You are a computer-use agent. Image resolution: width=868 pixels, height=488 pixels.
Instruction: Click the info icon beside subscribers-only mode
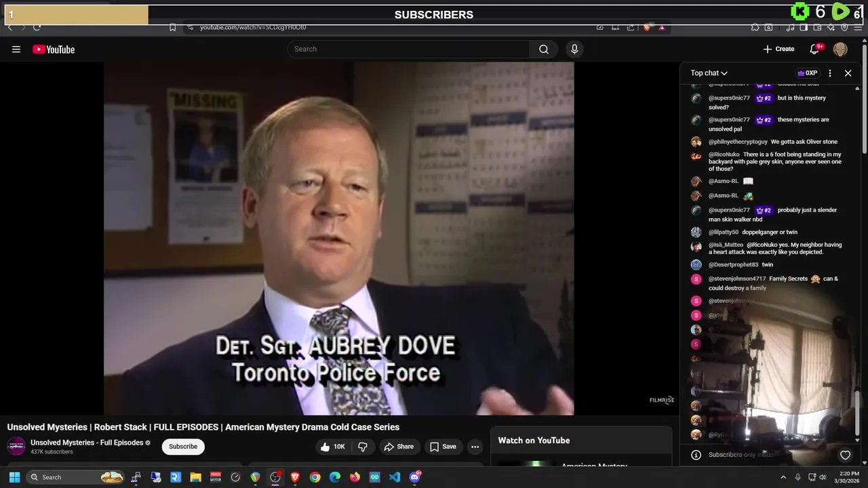(696, 455)
